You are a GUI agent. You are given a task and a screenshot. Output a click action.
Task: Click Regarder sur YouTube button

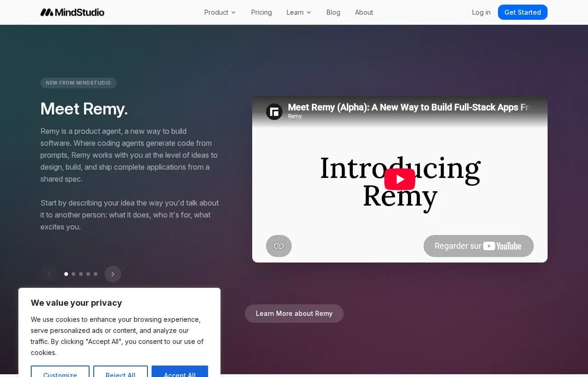pyautogui.click(x=479, y=246)
